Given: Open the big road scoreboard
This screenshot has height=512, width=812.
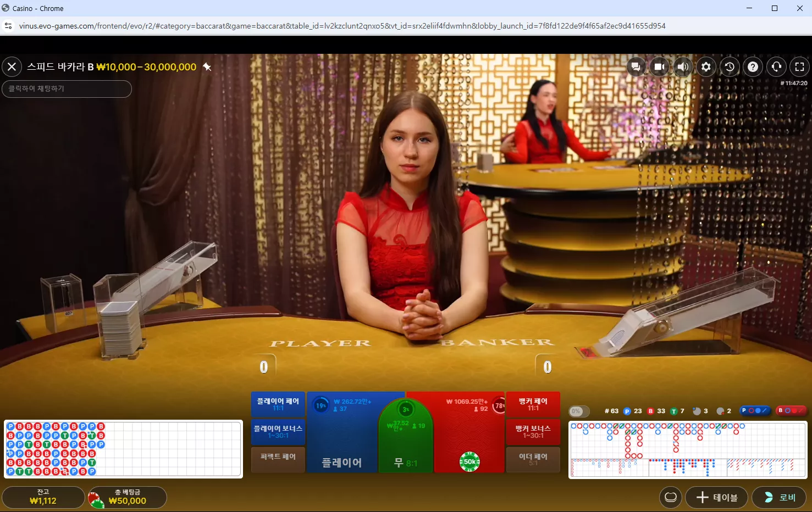Looking at the screenshot, I should [688, 440].
